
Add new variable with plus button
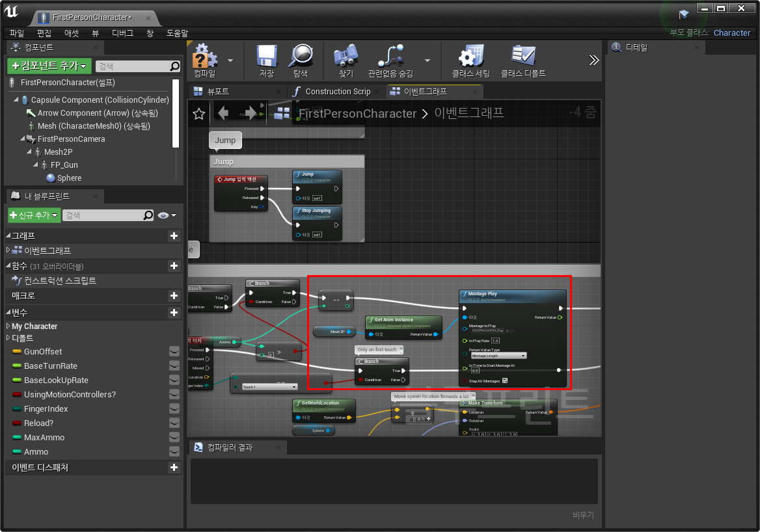174,313
